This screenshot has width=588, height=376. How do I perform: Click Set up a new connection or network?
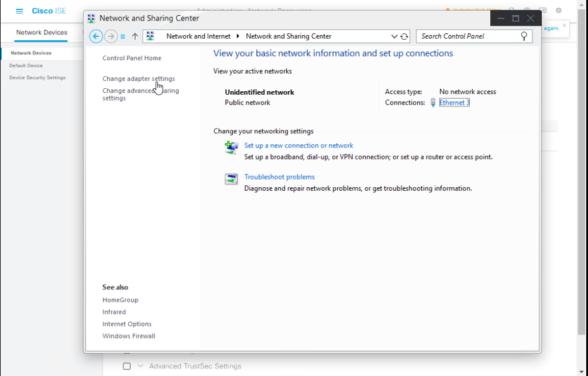[298, 146]
